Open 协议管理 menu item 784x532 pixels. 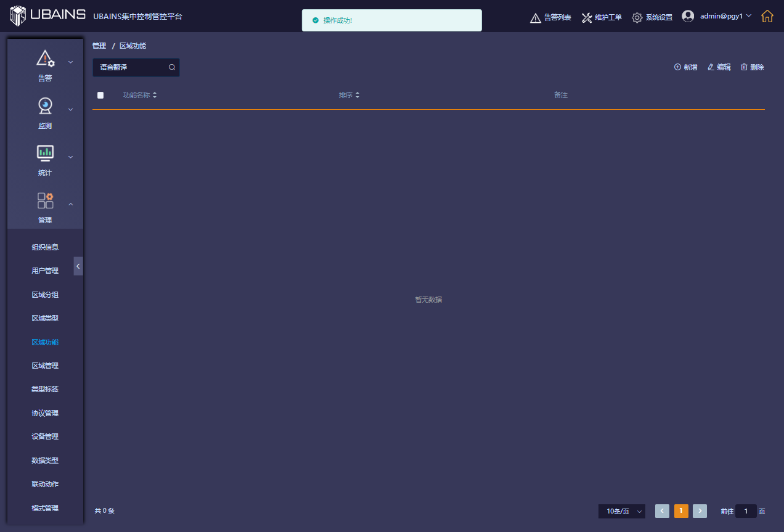click(x=45, y=413)
